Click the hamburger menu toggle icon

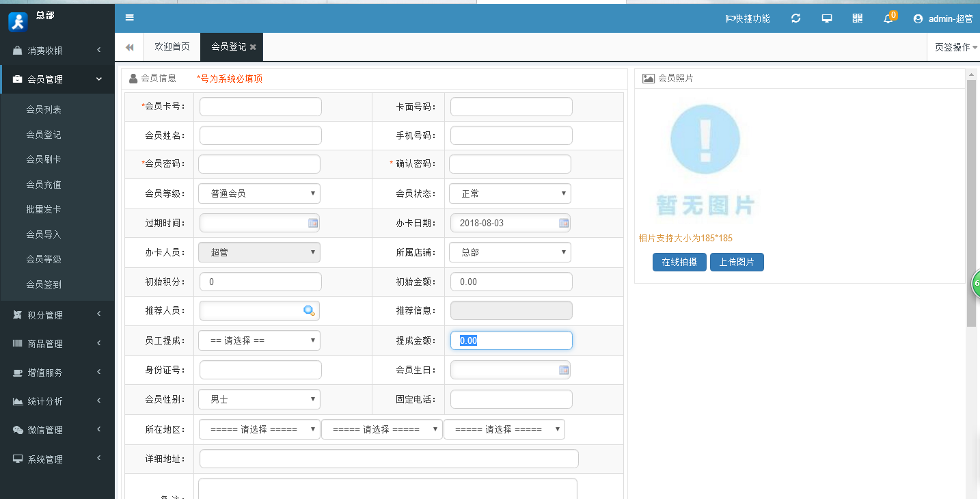130,18
